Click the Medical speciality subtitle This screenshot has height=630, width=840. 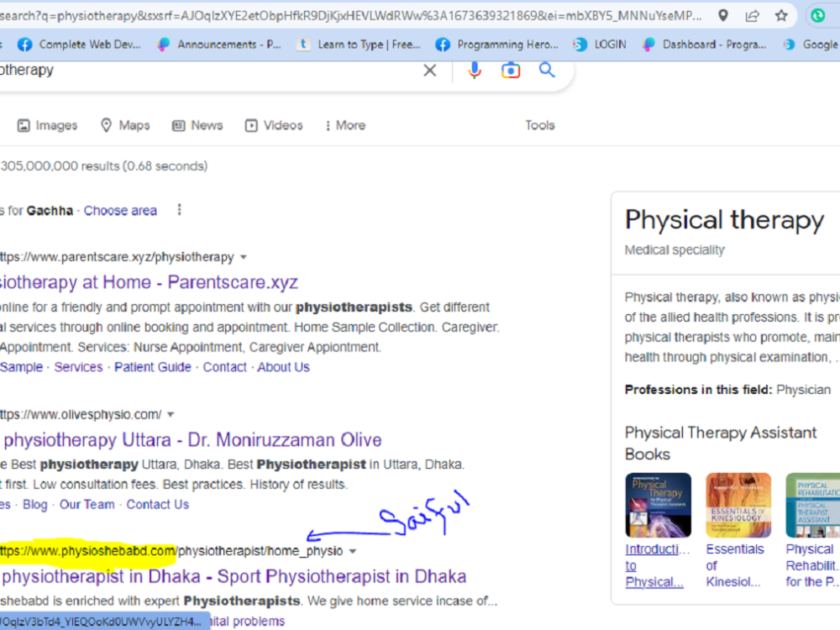coord(675,250)
